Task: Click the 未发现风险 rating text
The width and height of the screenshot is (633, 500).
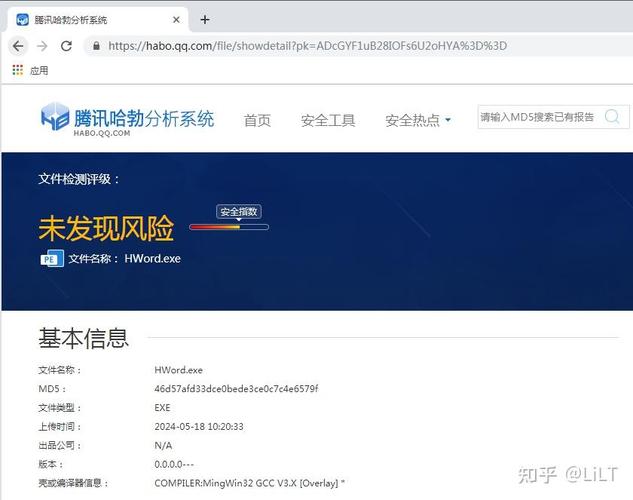Action: pyautogui.click(x=106, y=228)
